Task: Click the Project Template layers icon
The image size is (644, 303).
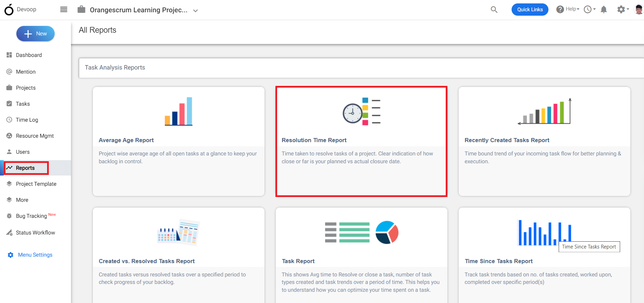Action: 9,184
